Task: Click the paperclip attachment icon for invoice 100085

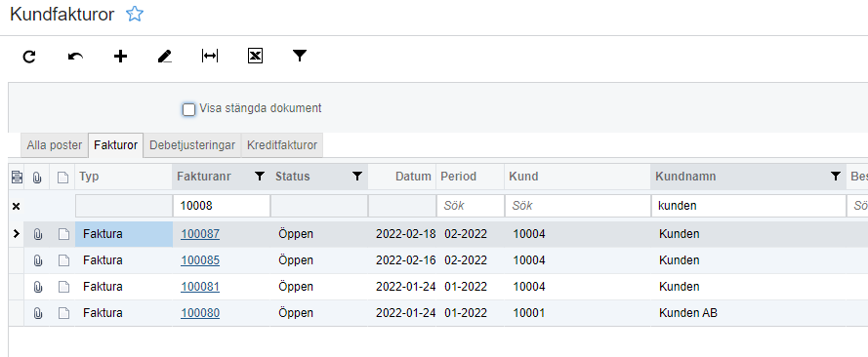Action: click(x=37, y=260)
